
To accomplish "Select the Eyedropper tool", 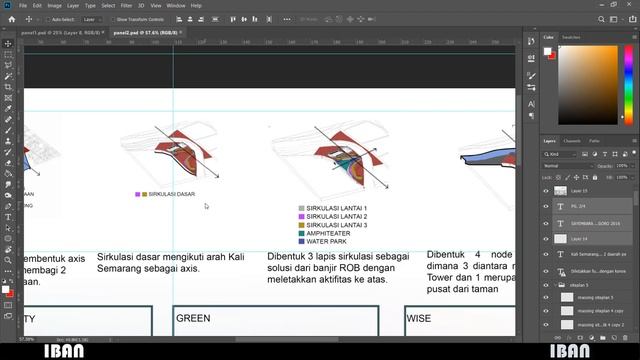I will [x=8, y=109].
